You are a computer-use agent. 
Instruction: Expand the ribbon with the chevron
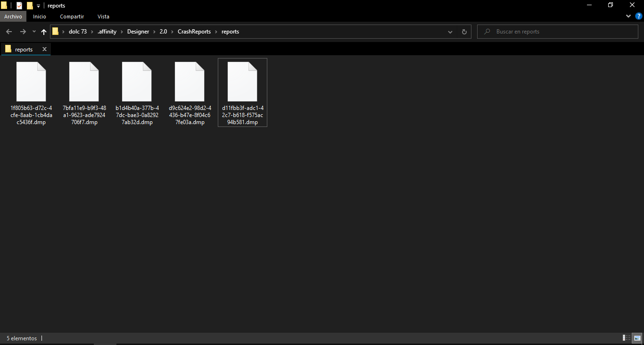[628, 16]
